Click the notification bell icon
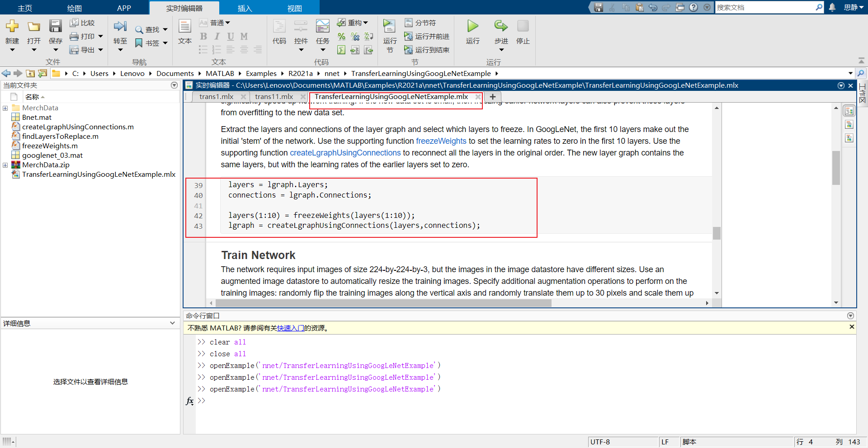This screenshot has height=448, width=868. pyautogui.click(x=832, y=7)
